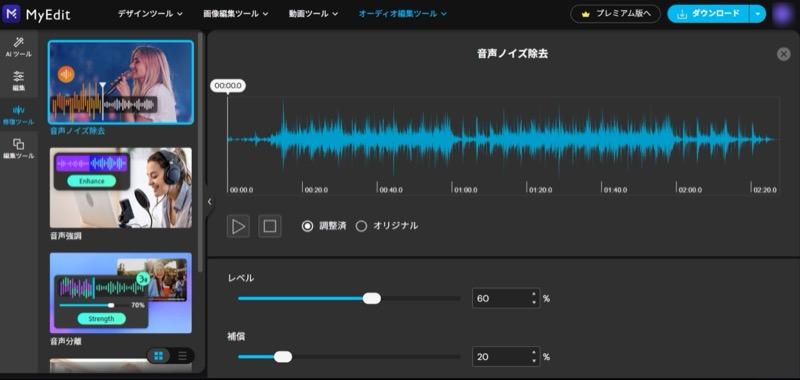The height and width of the screenshot is (380, 800).
Task: Collapse the left tool panel with chevron
Action: [x=209, y=202]
